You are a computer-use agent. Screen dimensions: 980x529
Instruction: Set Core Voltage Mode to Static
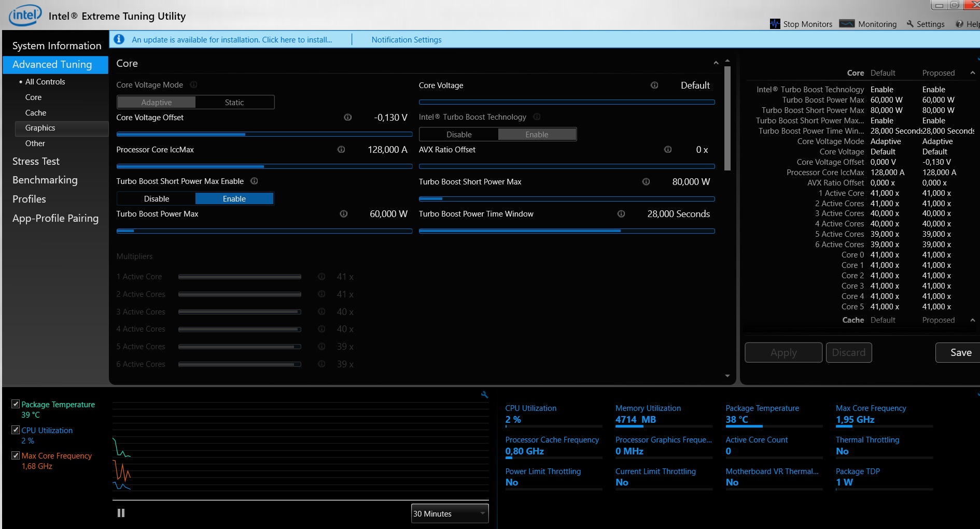[x=234, y=102]
